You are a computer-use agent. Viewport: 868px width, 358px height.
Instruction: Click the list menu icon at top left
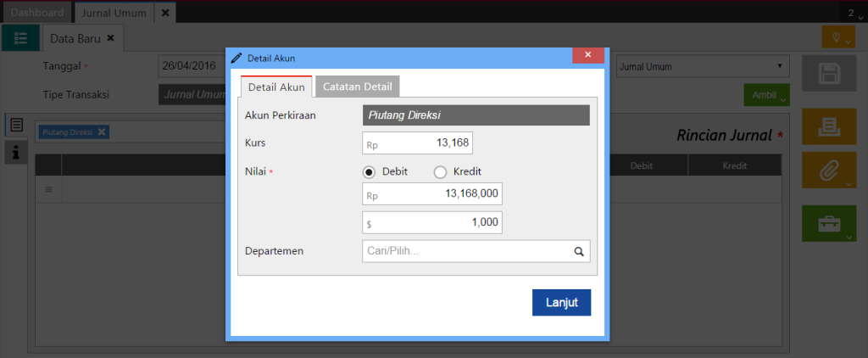(x=20, y=38)
